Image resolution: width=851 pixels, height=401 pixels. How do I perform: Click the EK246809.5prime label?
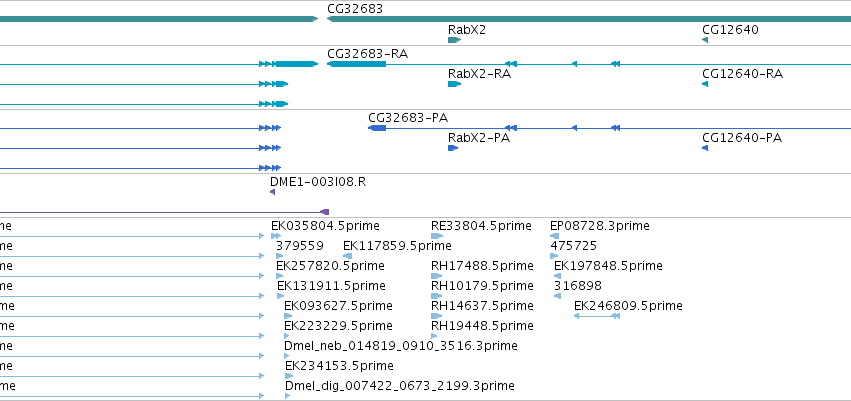tap(628, 306)
